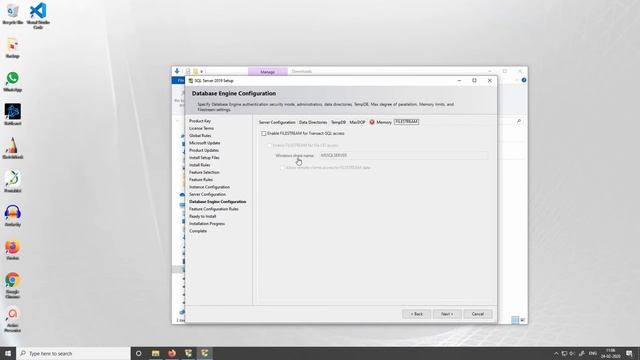Open Google Chrome desktop shortcut
This screenshot has width=640, height=360.
click(x=13, y=285)
